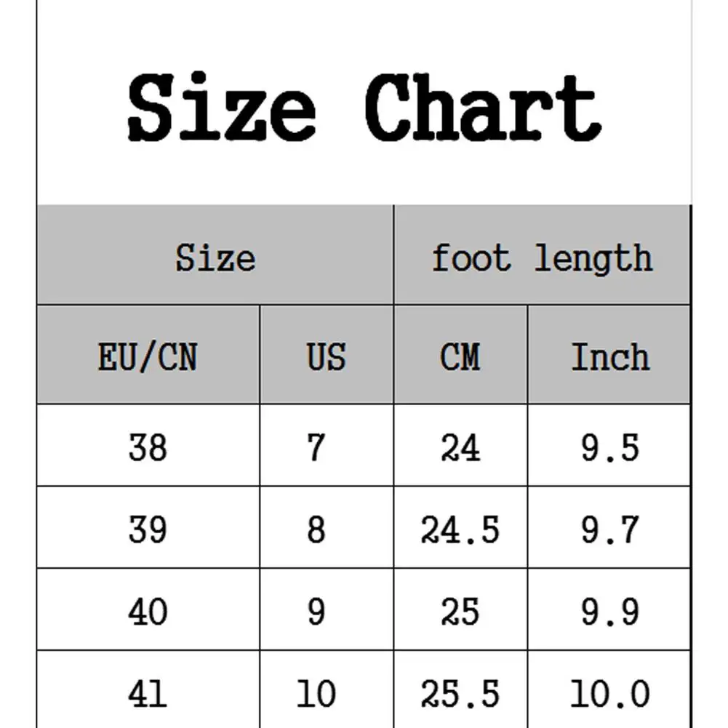
Task: Select the 9.5 inch cell
Action: tap(609, 447)
